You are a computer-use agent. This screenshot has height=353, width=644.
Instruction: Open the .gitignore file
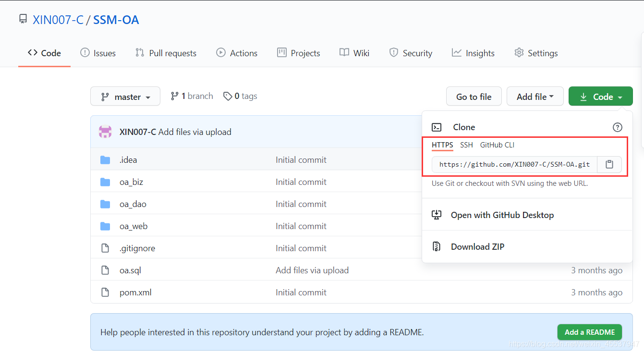click(x=137, y=248)
